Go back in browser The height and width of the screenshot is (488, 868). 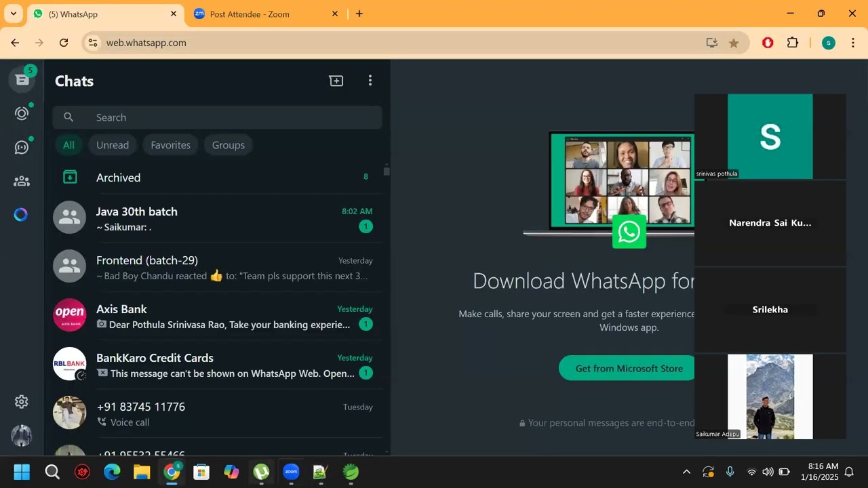15,43
